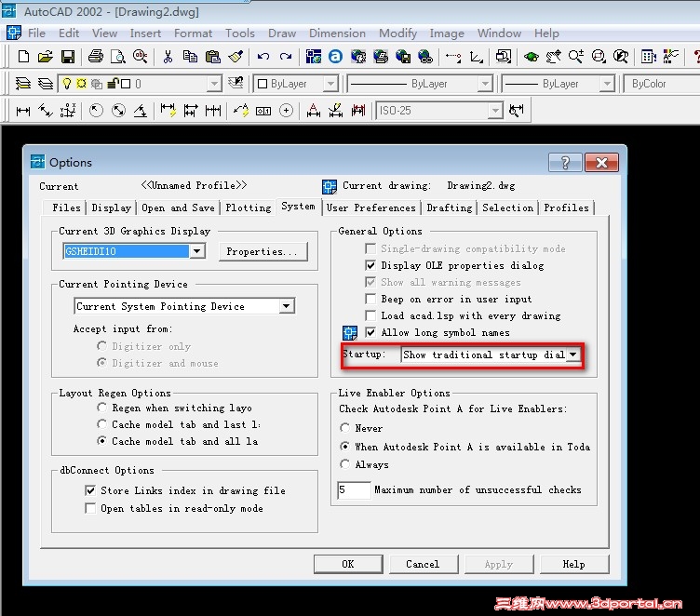Open the Format menu
The height and width of the screenshot is (616, 700).
(193, 33)
